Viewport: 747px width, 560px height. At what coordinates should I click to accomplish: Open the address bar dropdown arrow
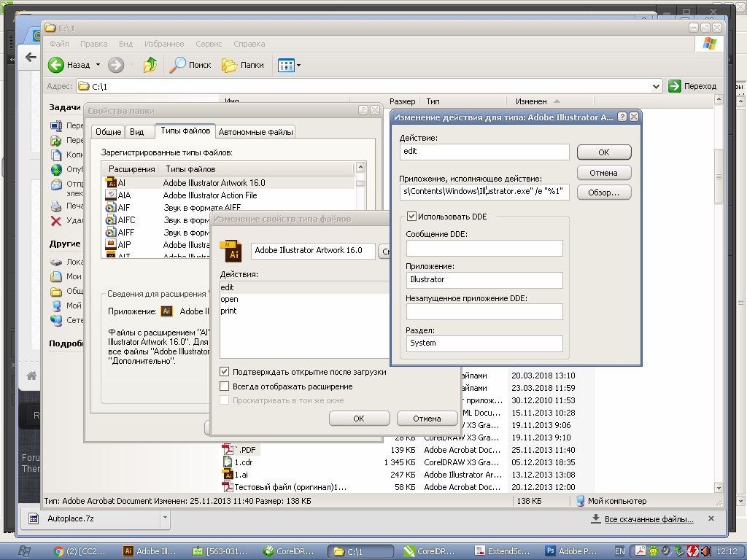point(656,86)
